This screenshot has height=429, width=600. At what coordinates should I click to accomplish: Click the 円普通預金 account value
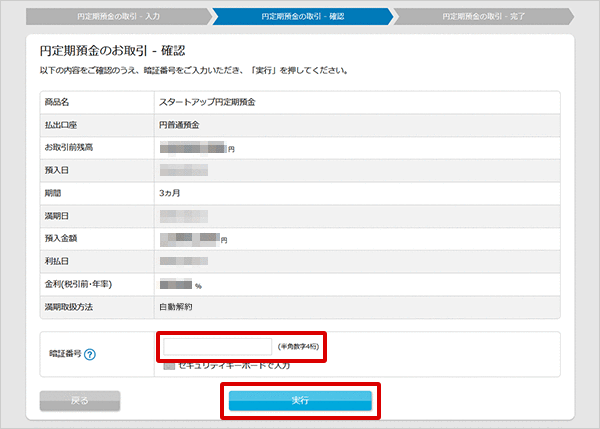click(x=180, y=124)
